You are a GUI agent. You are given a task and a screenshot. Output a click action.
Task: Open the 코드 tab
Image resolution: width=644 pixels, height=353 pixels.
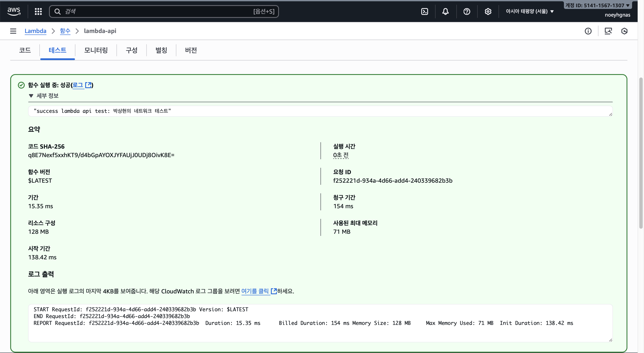25,50
